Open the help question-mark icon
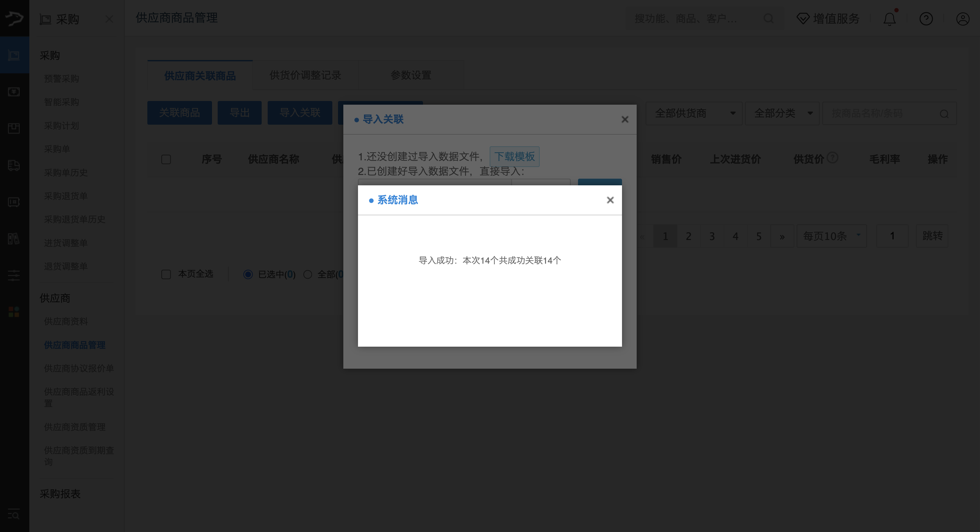The height and width of the screenshot is (532, 980). point(926,19)
